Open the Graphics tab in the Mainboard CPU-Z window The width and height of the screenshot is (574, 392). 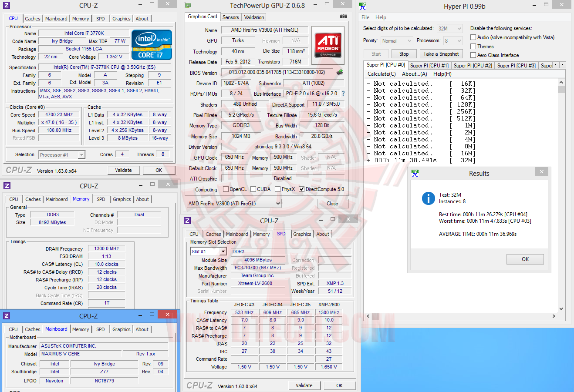coord(122,329)
